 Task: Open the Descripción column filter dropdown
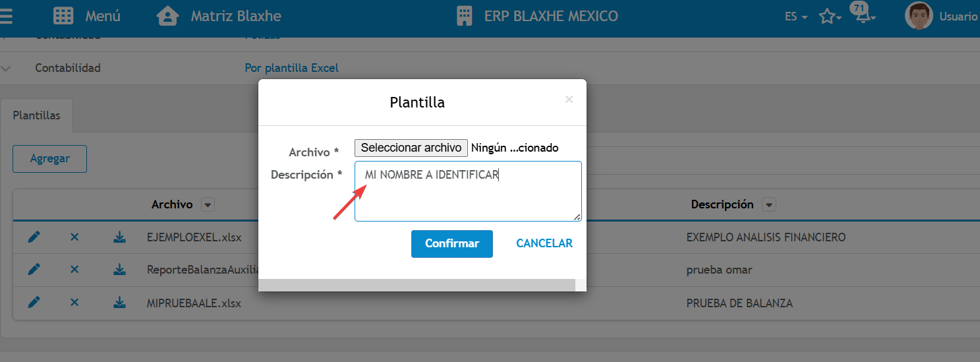pos(768,205)
